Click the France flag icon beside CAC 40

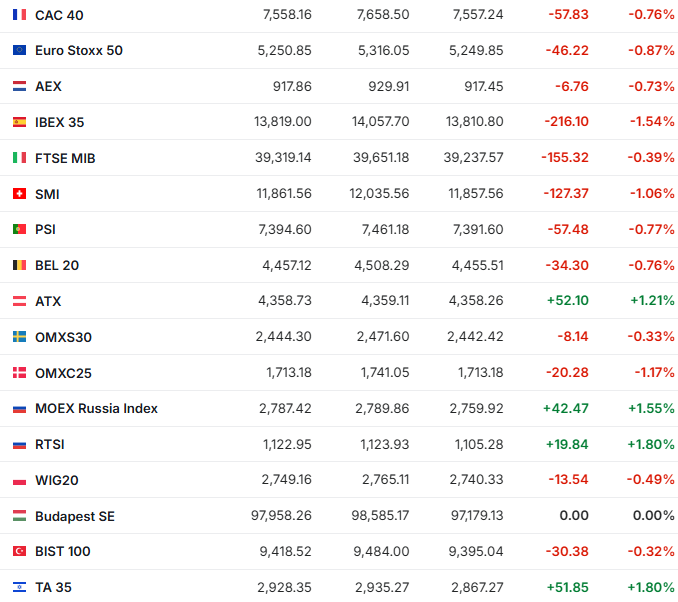click(x=19, y=15)
